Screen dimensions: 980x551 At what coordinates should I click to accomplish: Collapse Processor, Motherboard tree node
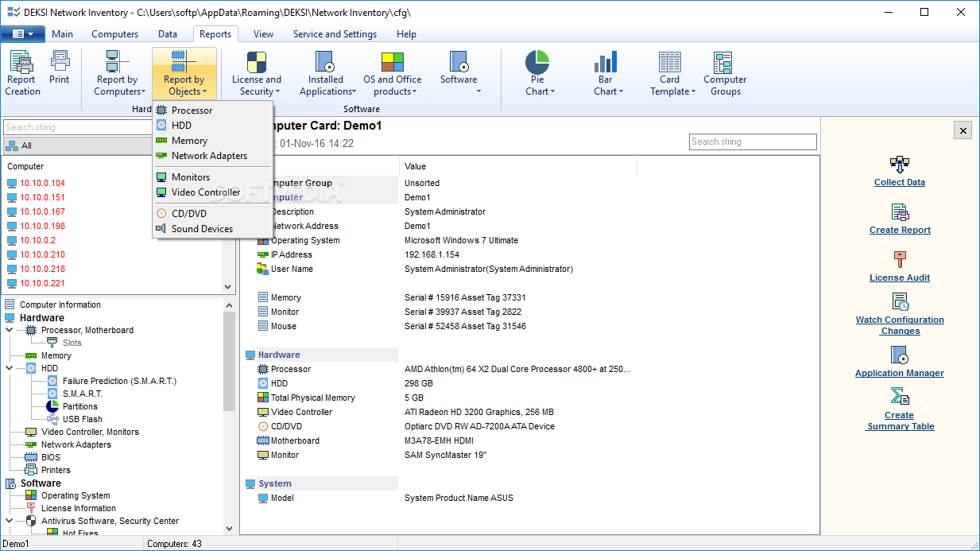point(10,330)
